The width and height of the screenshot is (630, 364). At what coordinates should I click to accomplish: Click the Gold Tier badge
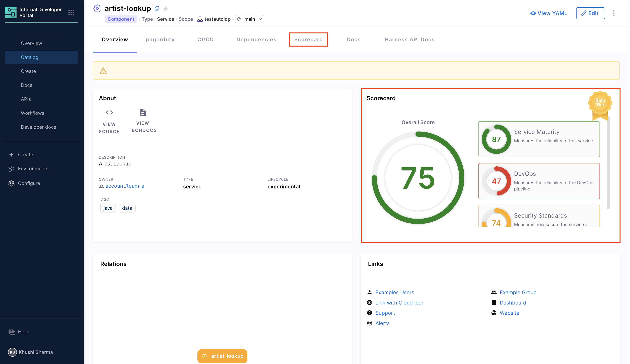point(600,103)
